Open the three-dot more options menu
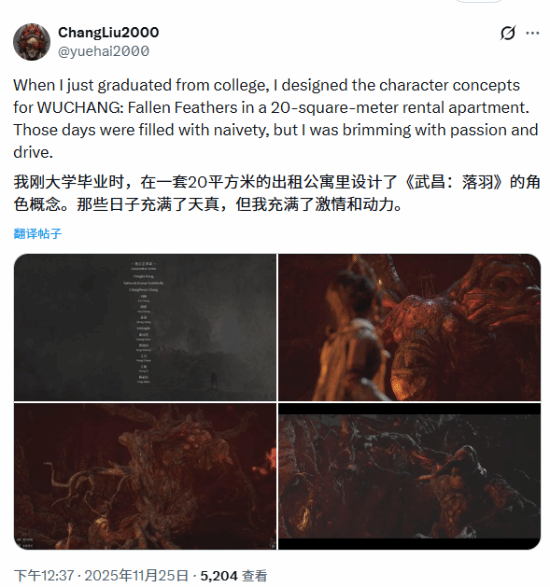The image size is (550, 587). [532, 33]
